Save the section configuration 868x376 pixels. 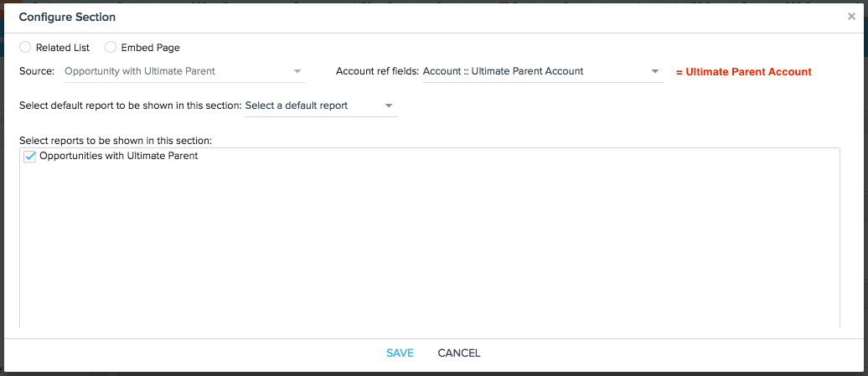400,353
